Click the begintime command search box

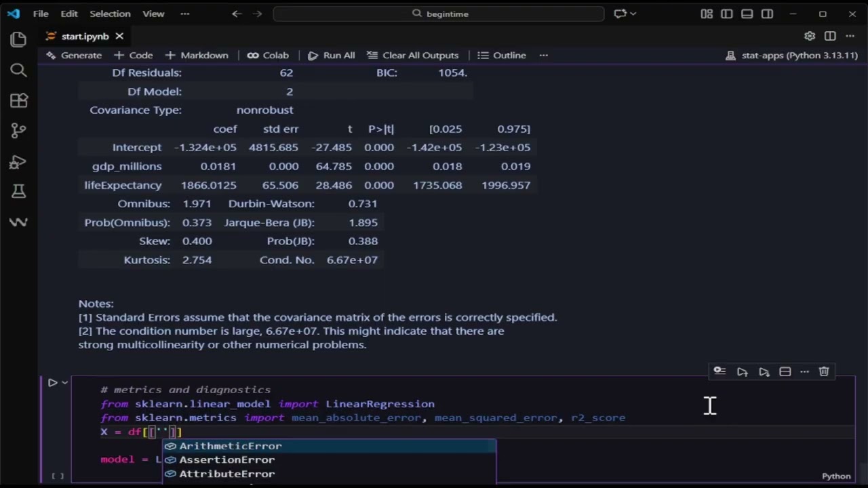(439, 14)
